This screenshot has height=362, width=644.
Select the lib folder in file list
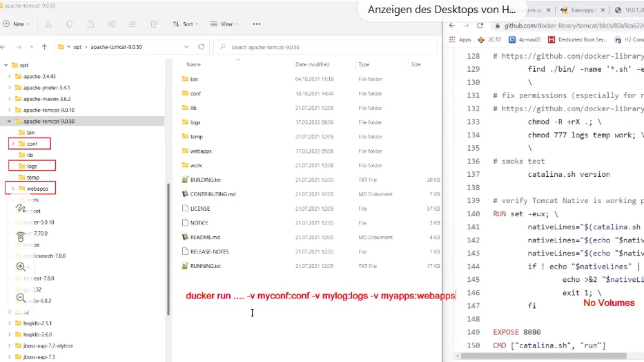(193, 108)
